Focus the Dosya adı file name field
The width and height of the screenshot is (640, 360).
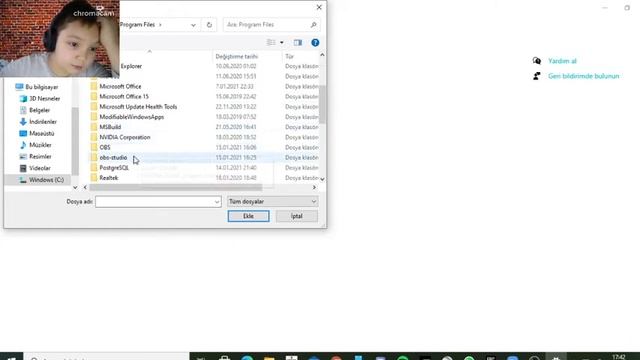click(x=158, y=202)
